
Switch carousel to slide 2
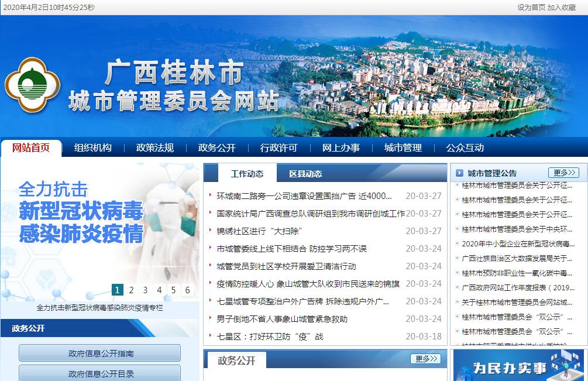coord(132,290)
